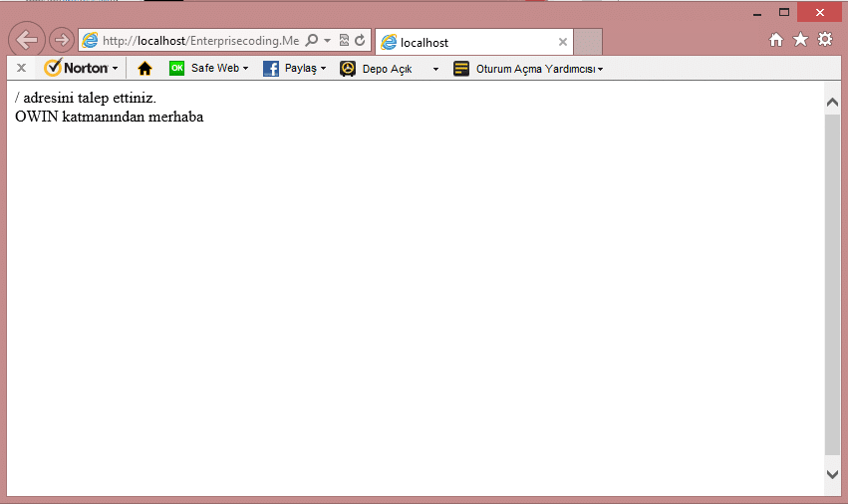Minimize the browser window
This screenshot has height=504, width=848.
click(757, 13)
